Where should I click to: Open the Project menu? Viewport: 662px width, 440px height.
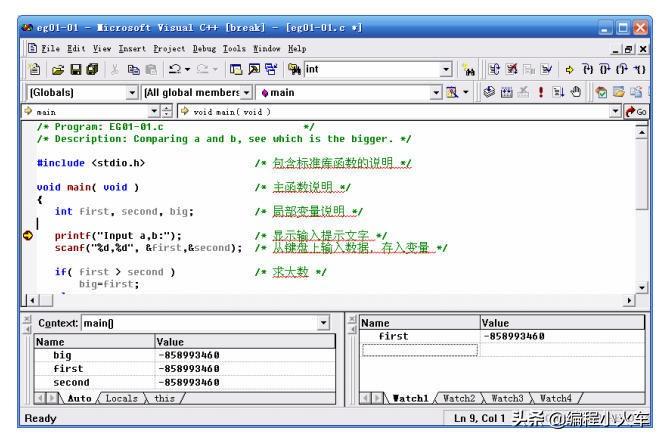tap(169, 49)
